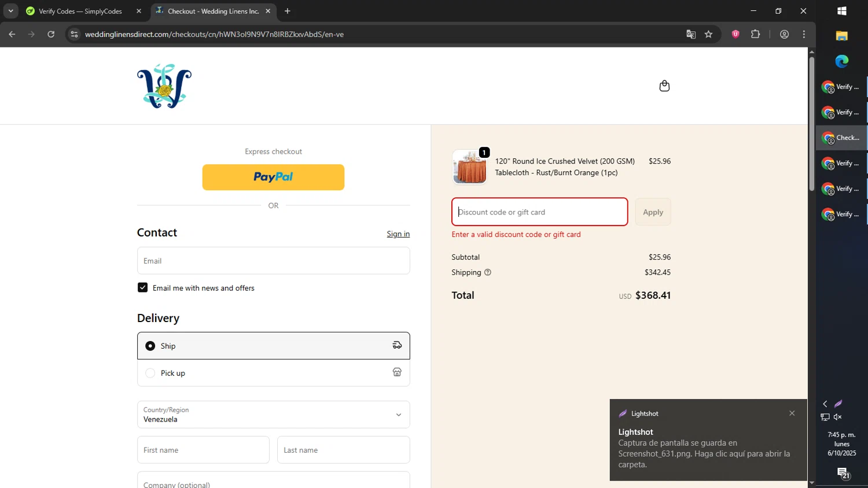Viewport: 868px width, 488px height.
Task: Click the Pick up store icon
Action: (397, 372)
